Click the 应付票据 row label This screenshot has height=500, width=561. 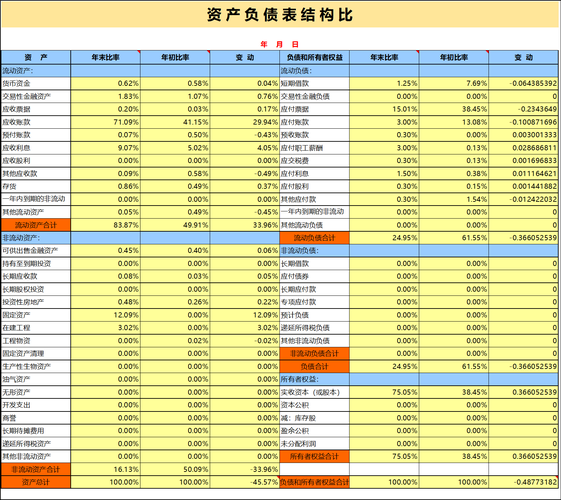[314, 109]
